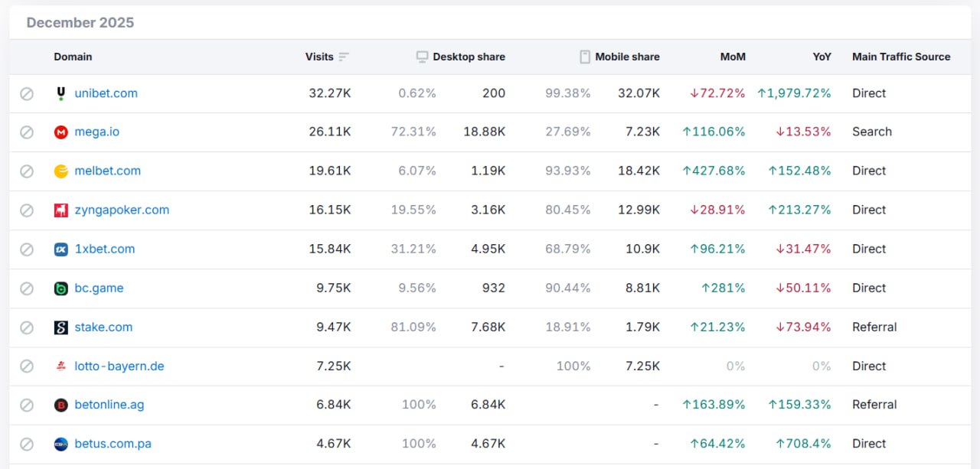Click the stake.com logo icon
Screen dimensions: 980x469
coord(61,327)
